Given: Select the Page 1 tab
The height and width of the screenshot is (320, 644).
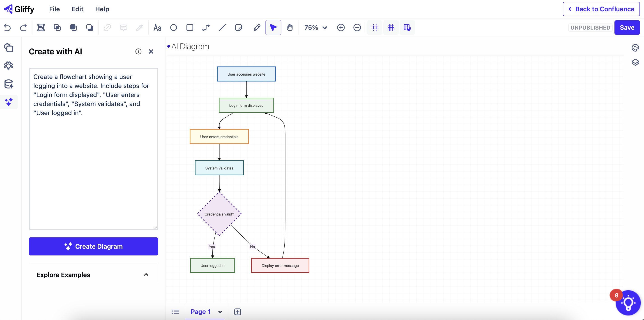Looking at the screenshot, I should click(x=200, y=312).
